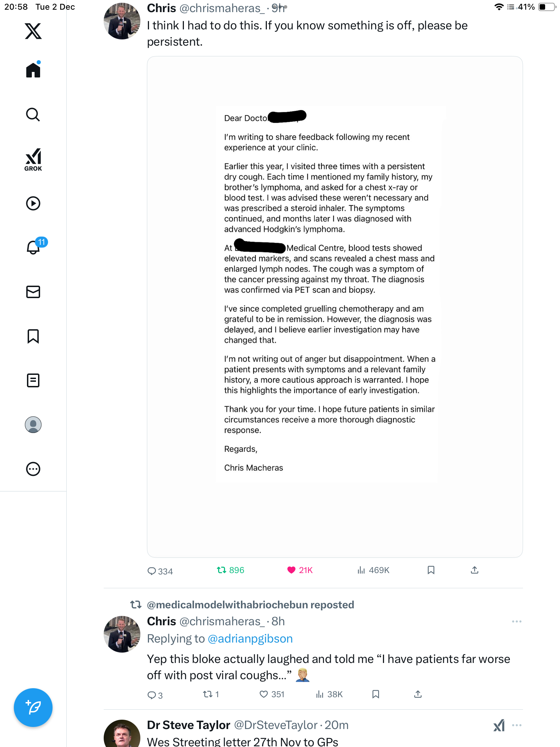560x747 pixels.
Task: Open the sidebar Bookmarks icon
Action: (x=33, y=336)
